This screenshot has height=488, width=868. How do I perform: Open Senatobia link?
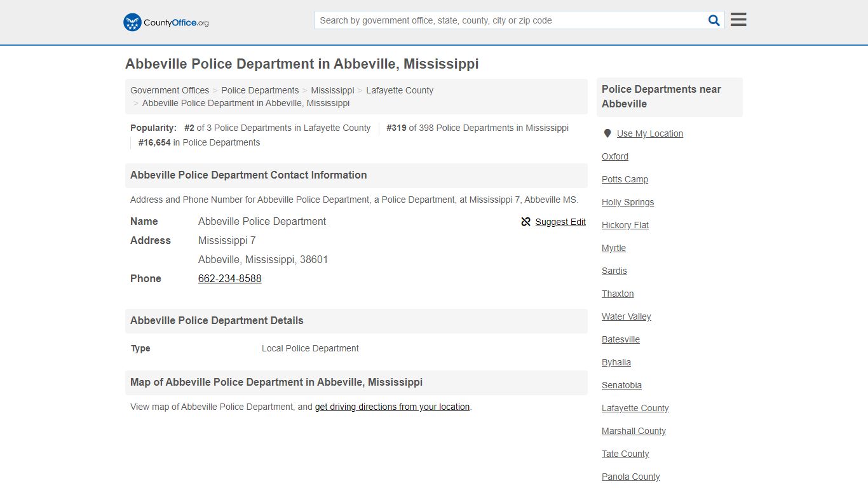tap(621, 385)
